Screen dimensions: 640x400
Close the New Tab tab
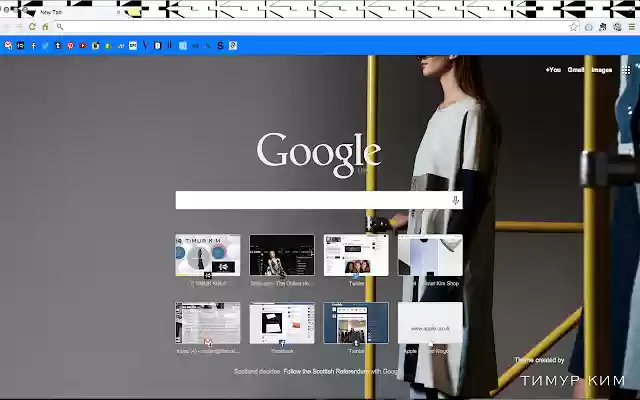(x=118, y=13)
